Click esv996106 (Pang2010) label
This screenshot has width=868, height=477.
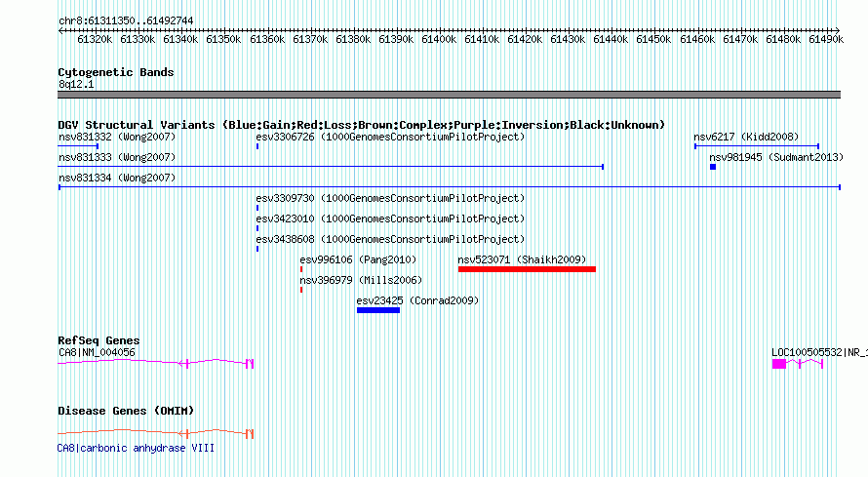[x=358, y=259]
